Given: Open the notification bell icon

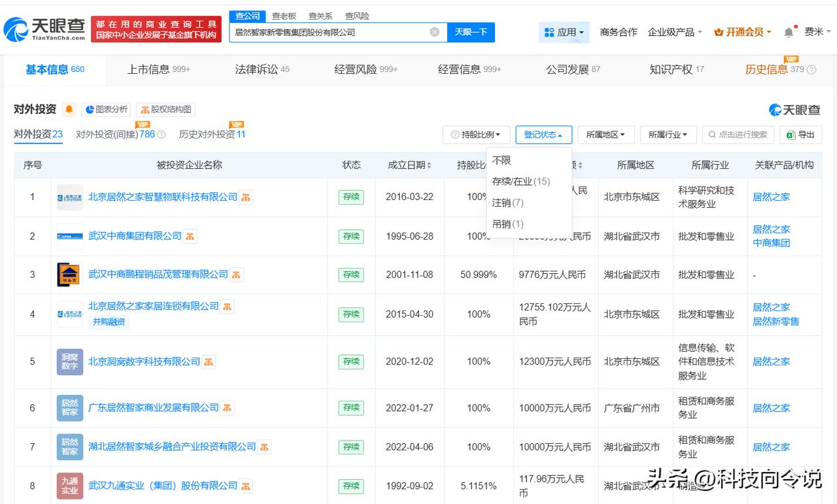Looking at the screenshot, I should point(789,32).
